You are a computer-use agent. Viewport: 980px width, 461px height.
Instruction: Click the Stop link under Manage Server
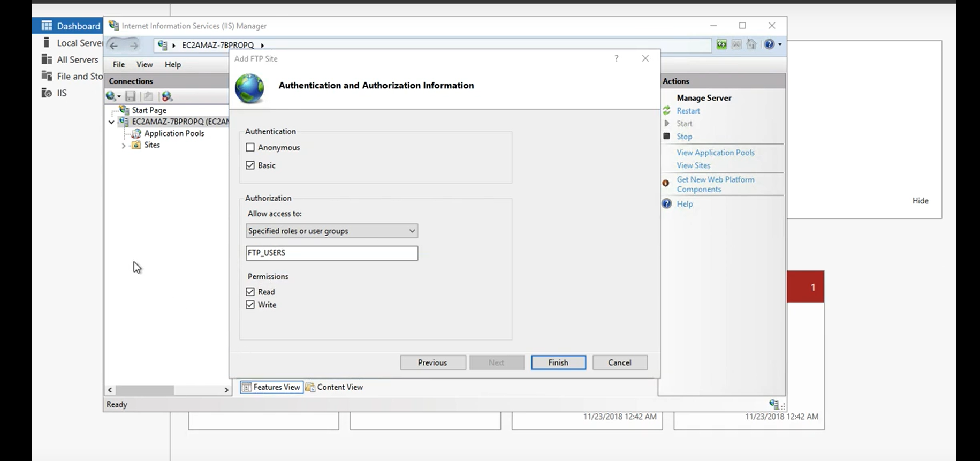(684, 137)
